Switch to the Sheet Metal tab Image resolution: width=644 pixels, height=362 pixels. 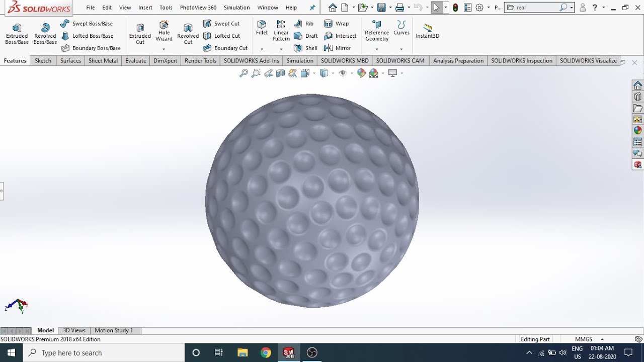pos(103,61)
